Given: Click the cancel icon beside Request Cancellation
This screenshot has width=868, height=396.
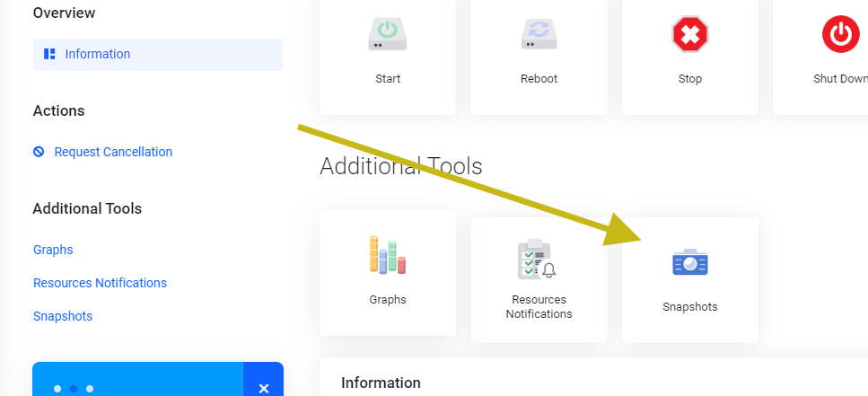Looking at the screenshot, I should (x=39, y=152).
